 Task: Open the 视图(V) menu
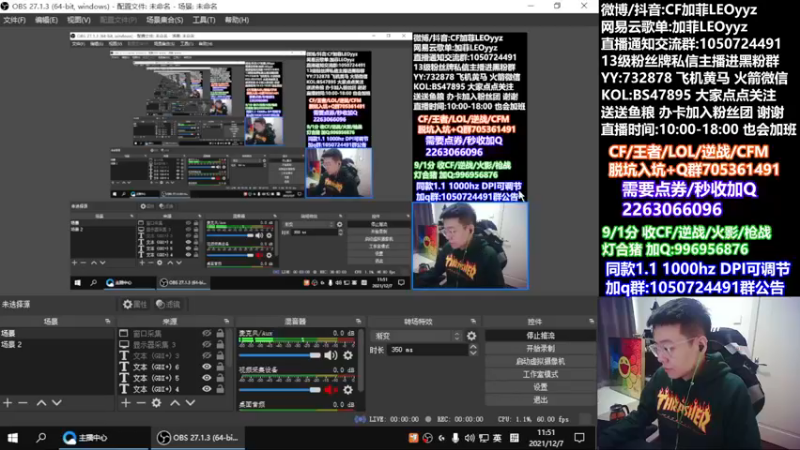point(79,20)
